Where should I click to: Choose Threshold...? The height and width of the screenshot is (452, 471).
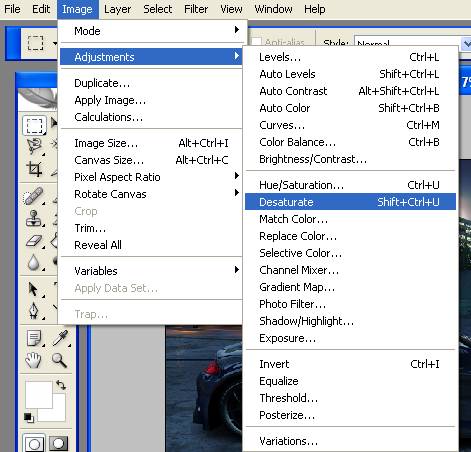pos(350,398)
